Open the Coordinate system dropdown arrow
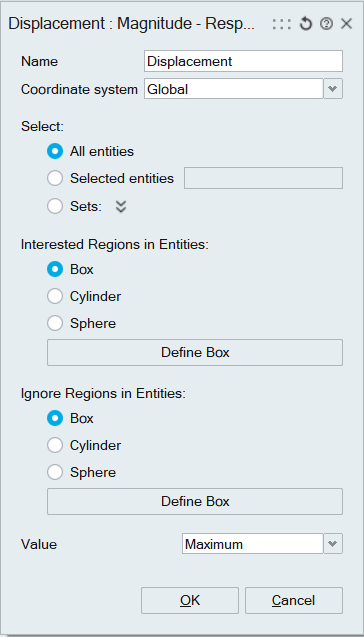This screenshot has height=637, width=364. tap(333, 89)
